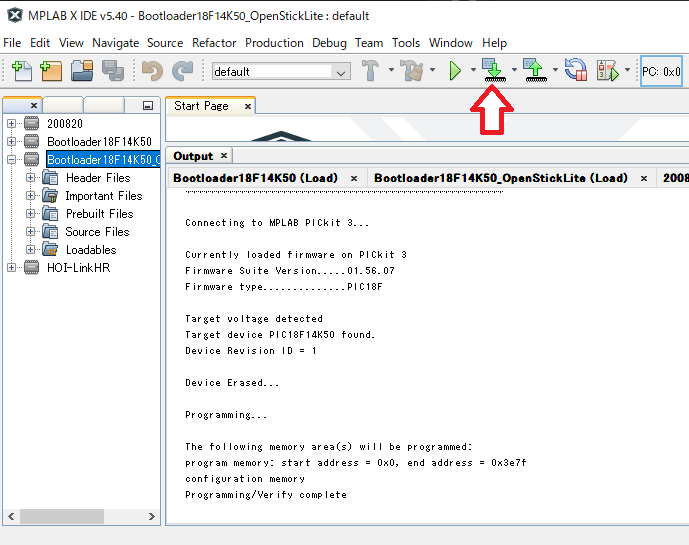
Task: Expand the Prebuilt Files folder
Action: [x=30, y=214]
